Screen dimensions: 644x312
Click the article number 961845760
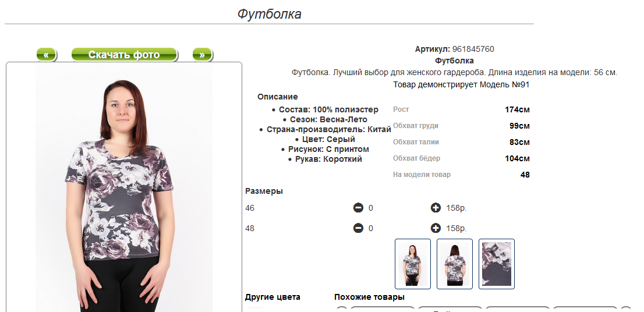(x=473, y=49)
